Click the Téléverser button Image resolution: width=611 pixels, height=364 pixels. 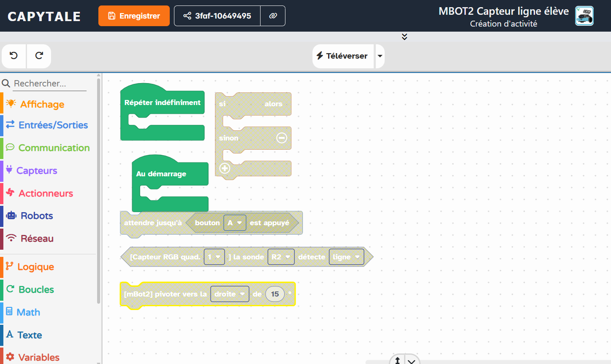tap(343, 56)
